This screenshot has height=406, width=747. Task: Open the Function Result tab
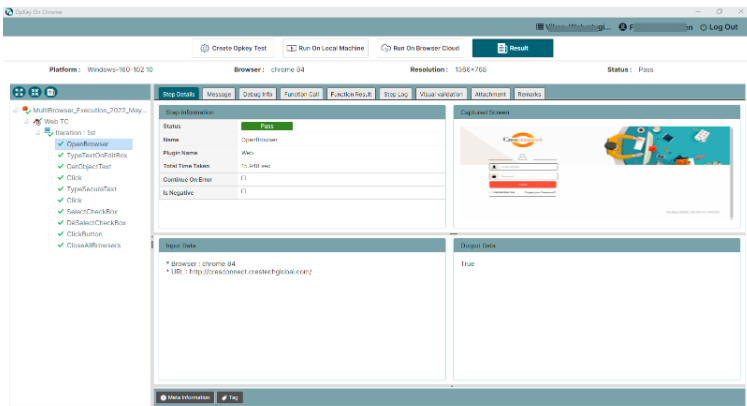coord(351,94)
